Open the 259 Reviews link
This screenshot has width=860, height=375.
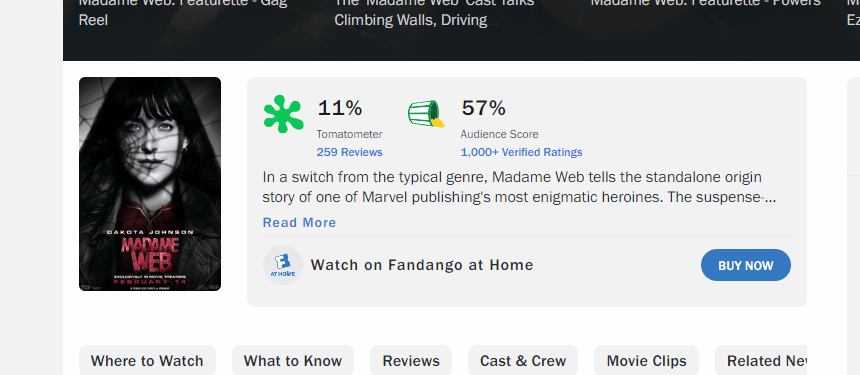(349, 152)
